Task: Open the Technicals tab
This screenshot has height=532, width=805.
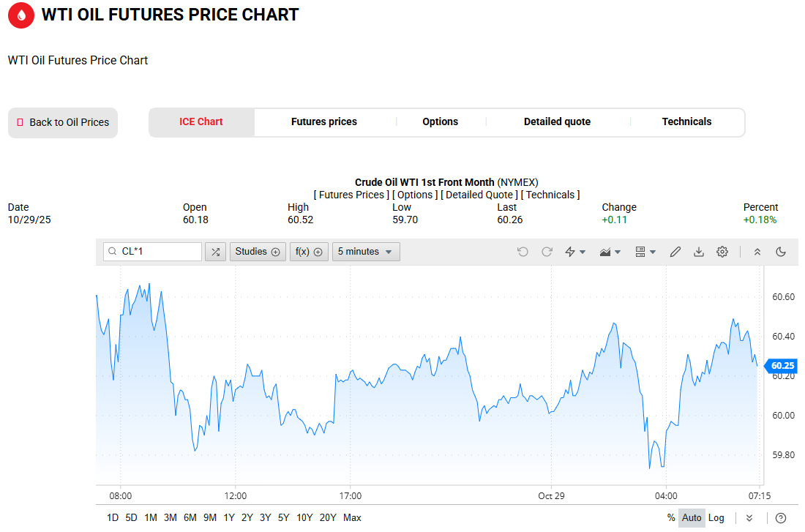Action: pos(686,122)
